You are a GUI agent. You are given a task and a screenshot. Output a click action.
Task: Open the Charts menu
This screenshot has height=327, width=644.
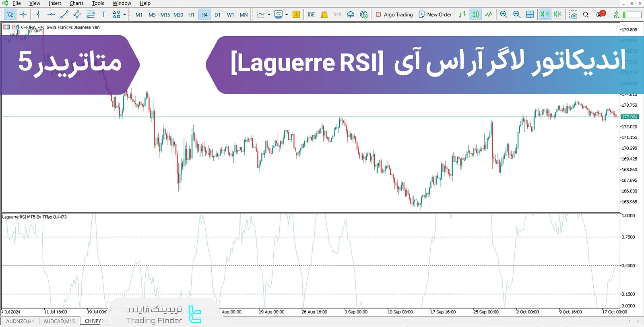tap(76, 3)
